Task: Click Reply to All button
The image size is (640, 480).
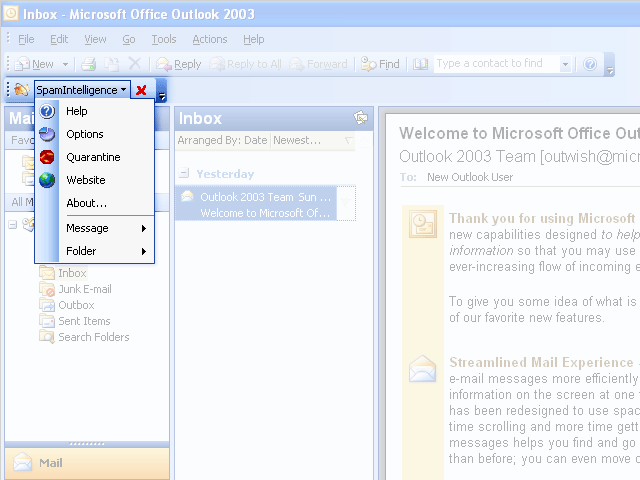Action: (245, 64)
